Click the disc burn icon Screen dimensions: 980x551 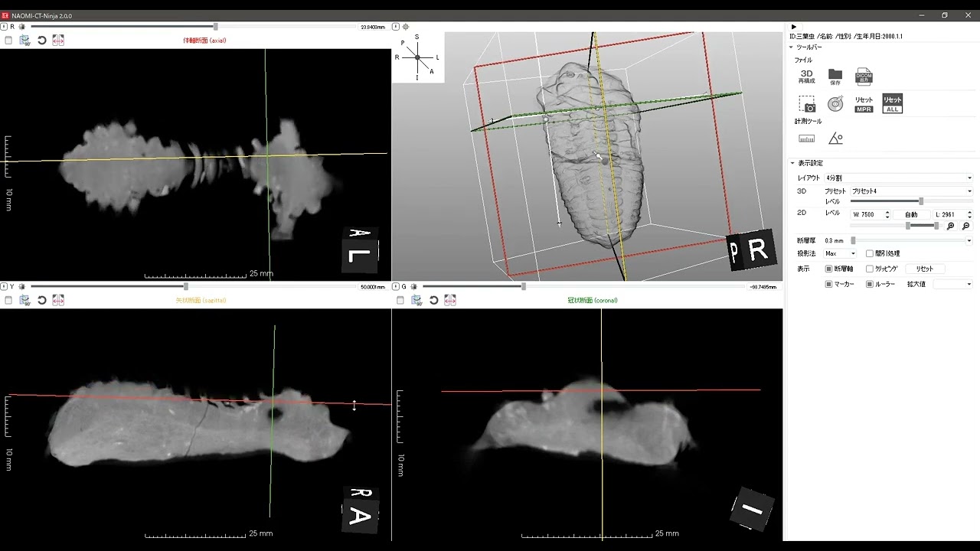[835, 104]
